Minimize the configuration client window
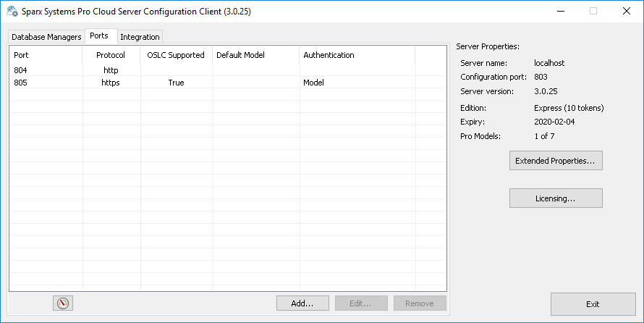 point(560,12)
